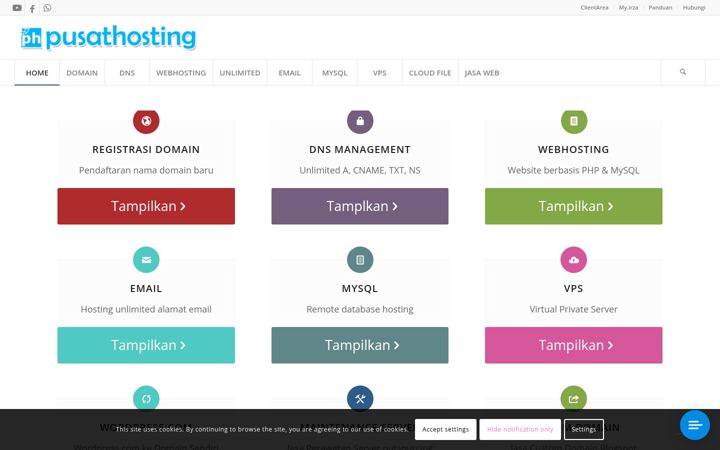720x450 pixels.
Task: Click the EMAIL card heading
Action: [x=146, y=289]
